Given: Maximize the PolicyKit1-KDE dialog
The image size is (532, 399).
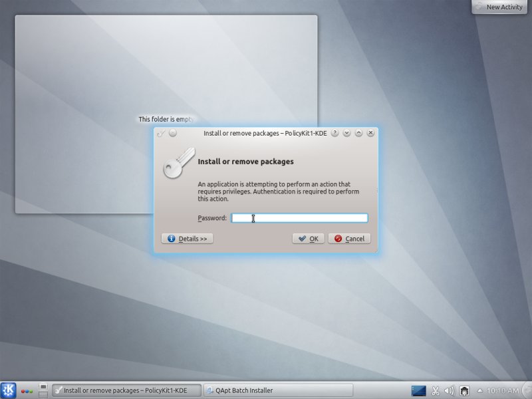Looking at the screenshot, I should pos(358,133).
